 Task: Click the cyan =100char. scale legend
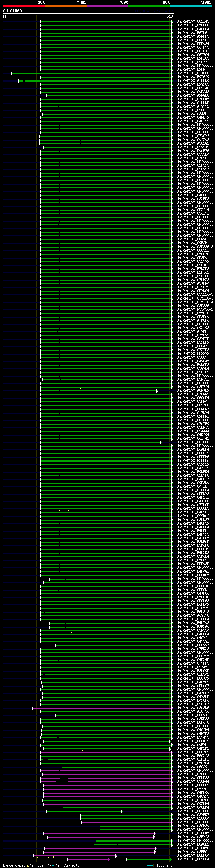pos(160,865)
